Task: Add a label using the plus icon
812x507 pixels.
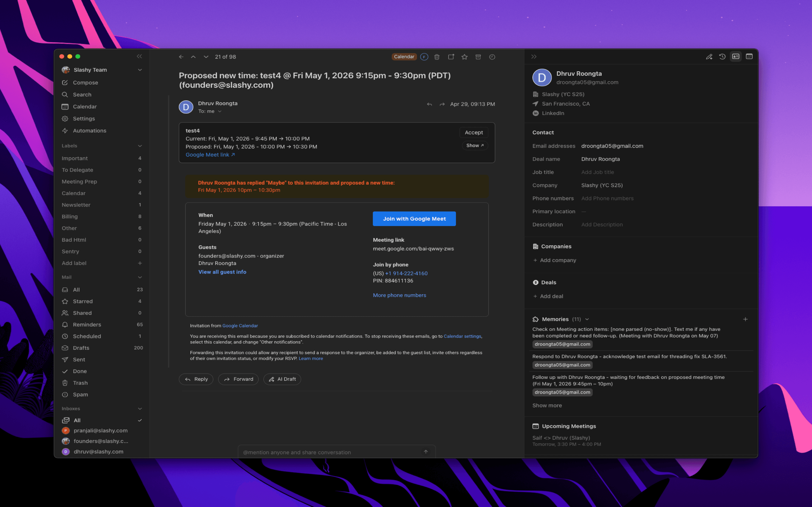Action: click(x=140, y=263)
